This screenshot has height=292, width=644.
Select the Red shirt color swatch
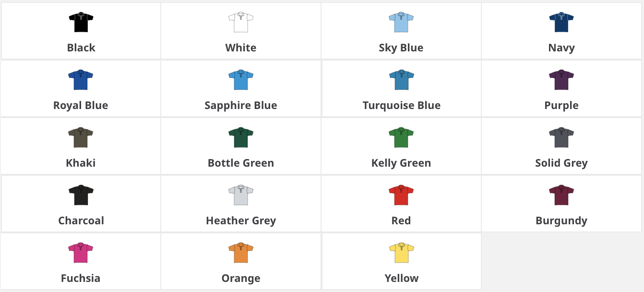401,195
